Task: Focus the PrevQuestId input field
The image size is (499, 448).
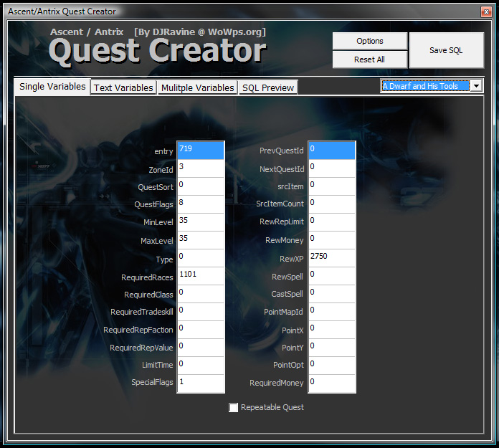Action: click(332, 151)
